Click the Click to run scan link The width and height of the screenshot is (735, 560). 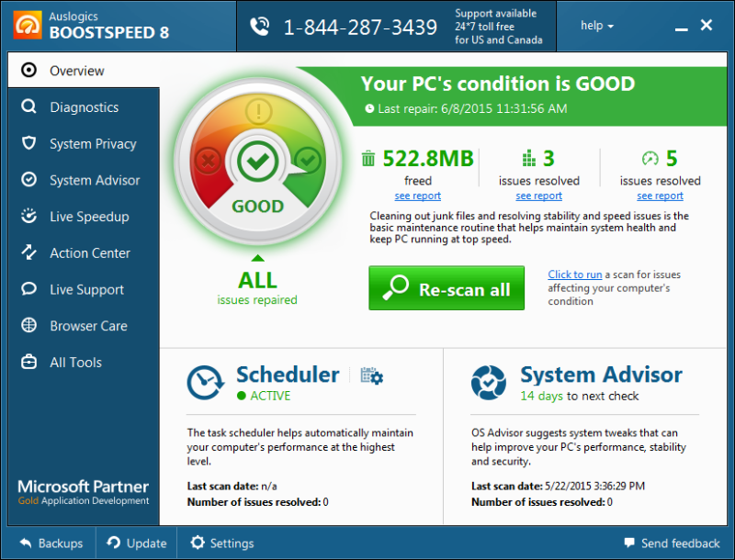point(574,274)
